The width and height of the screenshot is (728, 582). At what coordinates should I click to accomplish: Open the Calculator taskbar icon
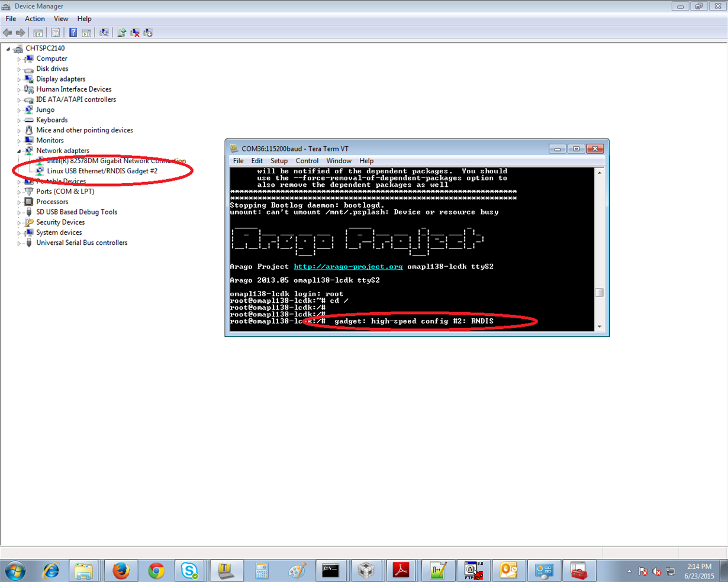coord(261,571)
